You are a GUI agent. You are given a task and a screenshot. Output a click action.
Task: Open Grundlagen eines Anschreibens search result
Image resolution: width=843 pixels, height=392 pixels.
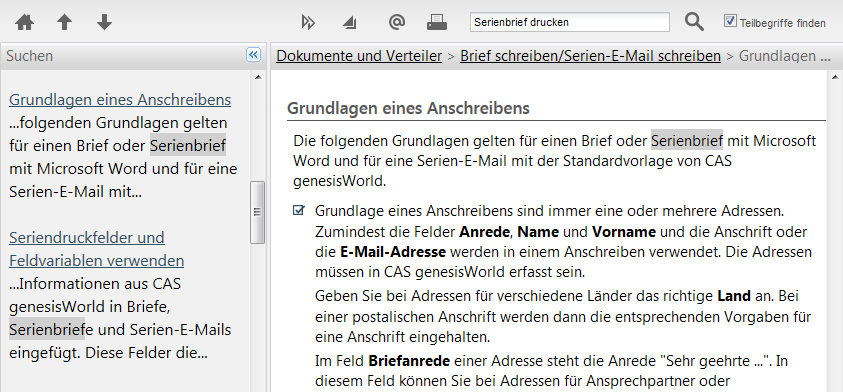click(120, 100)
